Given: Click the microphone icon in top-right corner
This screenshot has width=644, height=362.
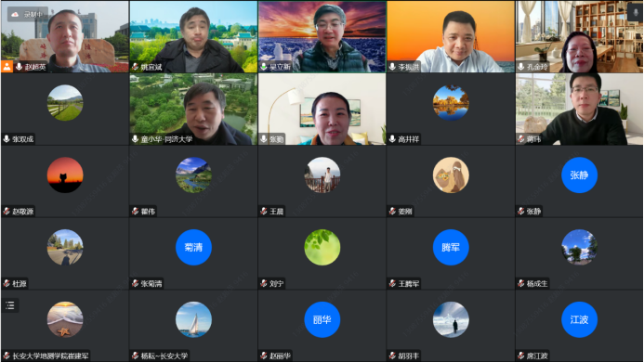Looking at the screenshot, I should click(x=636, y=12).
